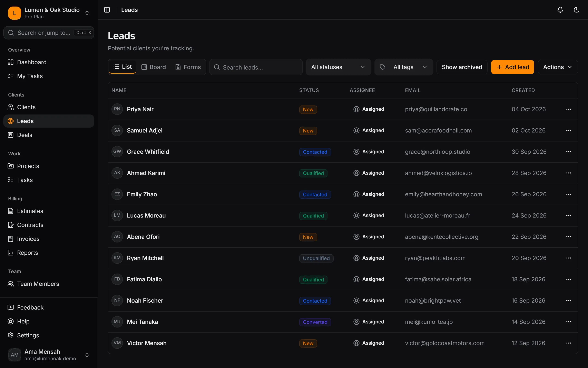Open Team Members in the sidebar

tap(49, 284)
